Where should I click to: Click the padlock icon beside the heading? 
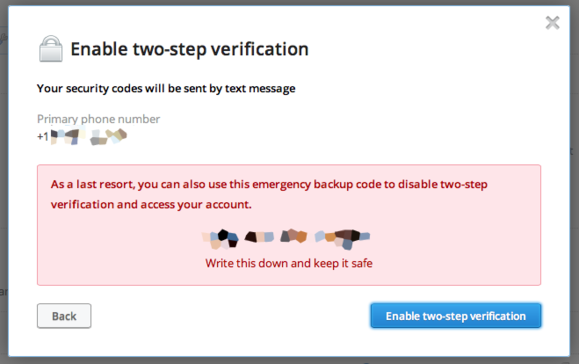[x=51, y=49]
